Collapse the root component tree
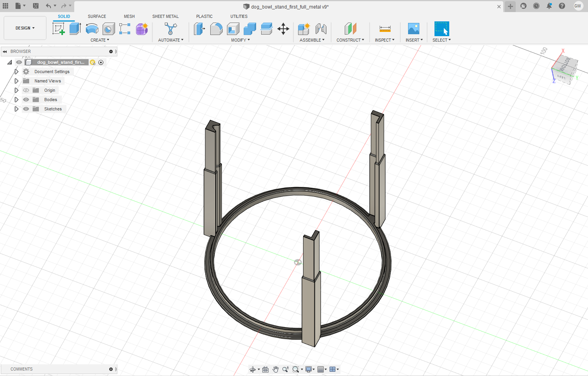This screenshot has width=588, height=376. click(x=10, y=62)
